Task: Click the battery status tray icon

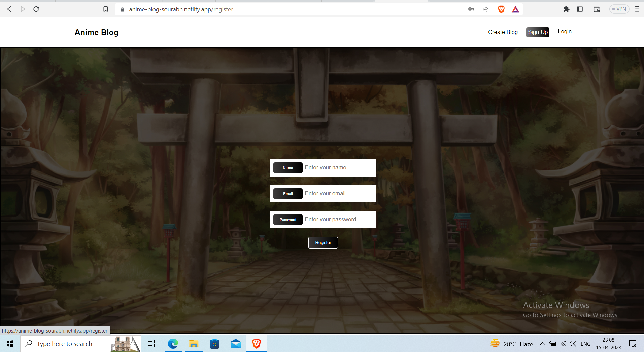Action: coord(553,344)
